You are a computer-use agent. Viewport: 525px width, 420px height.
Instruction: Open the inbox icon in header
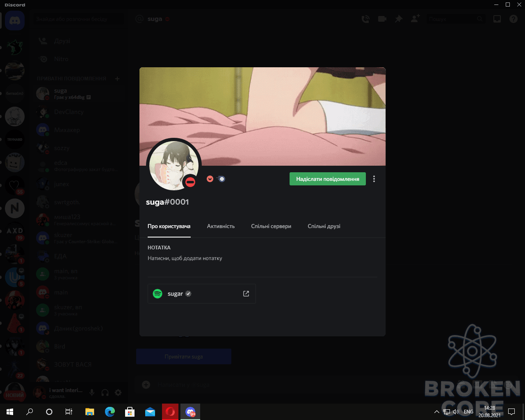point(497,19)
